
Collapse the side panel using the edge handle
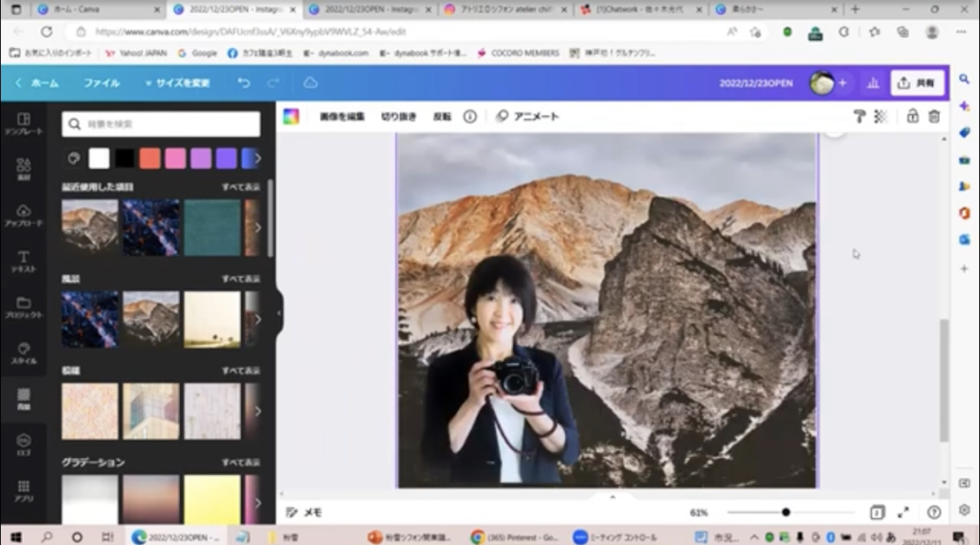point(278,313)
